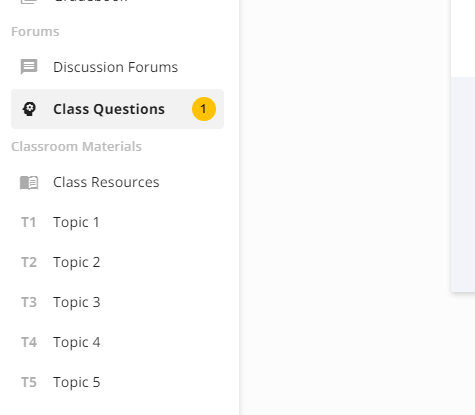Click the T1 icon beside Topic 1

point(29,222)
